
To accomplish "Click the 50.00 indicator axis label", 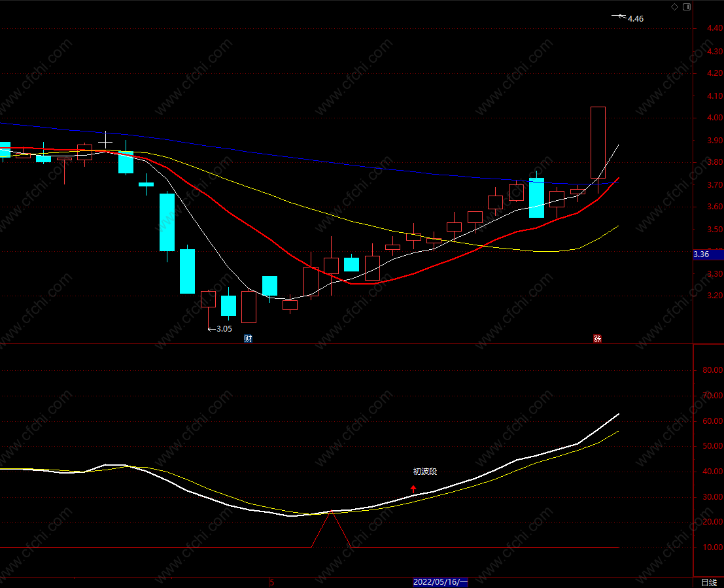I will (x=712, y=446).
